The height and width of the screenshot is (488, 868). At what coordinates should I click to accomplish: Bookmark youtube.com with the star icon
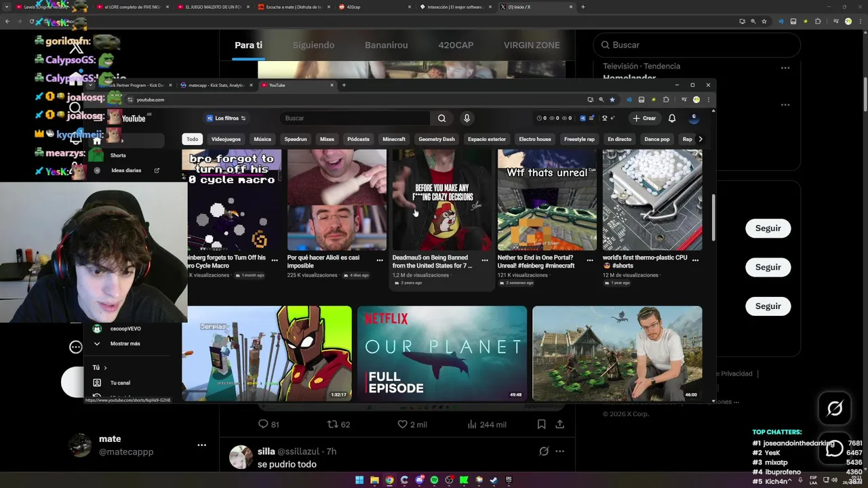pyautogui.click(x=612, y=100)
